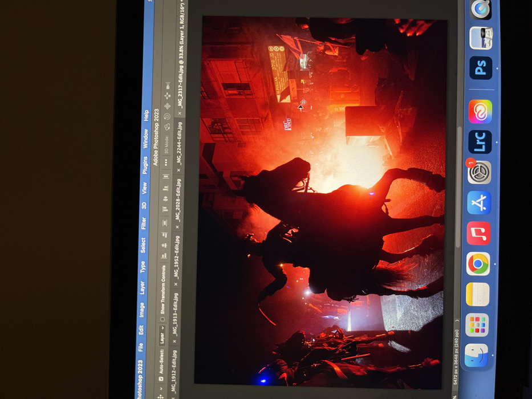532x399 pixels.
Task: Open the Auto-Select Layer dropdown
Action: 162,335
